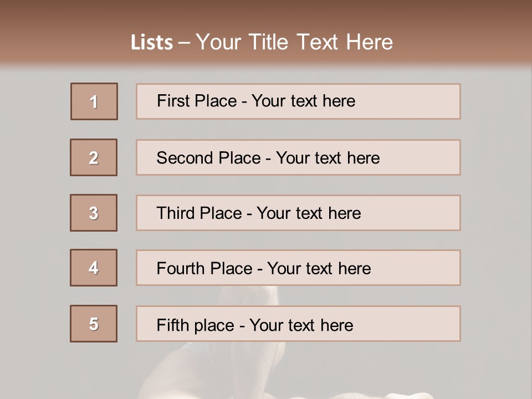Select the First Place text bar
Viewport: 532px width, 399px height.
coord(298,101)
